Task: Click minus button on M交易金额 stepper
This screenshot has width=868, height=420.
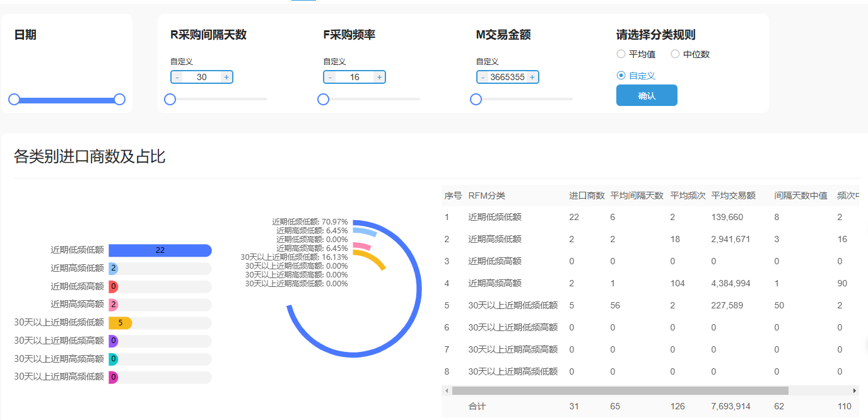Action: coord(483,77)
